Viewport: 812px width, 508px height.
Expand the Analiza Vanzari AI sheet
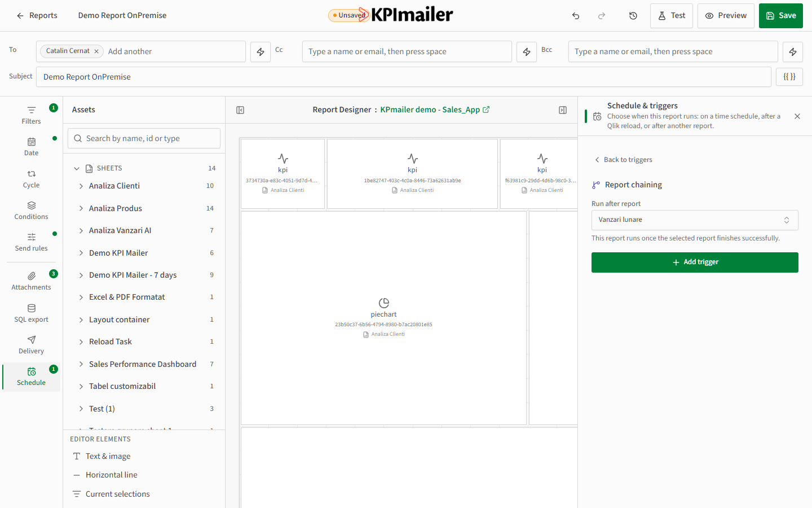[81, 231]
